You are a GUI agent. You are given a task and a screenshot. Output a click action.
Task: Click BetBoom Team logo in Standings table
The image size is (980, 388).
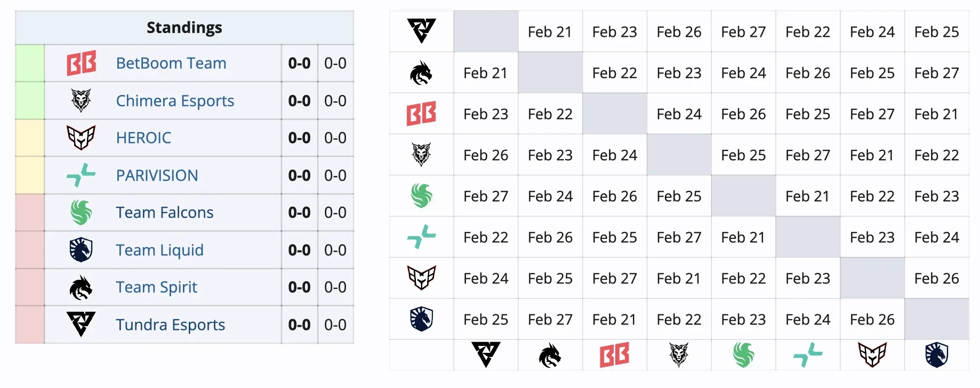pyautogui.click(x=81, y=63)
